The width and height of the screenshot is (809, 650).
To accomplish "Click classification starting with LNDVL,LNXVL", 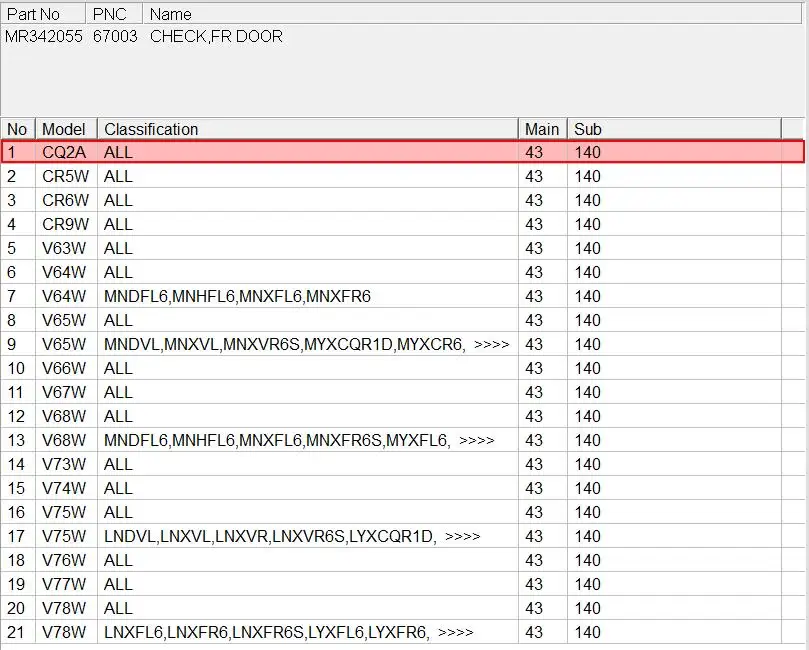I will [292, 536].
